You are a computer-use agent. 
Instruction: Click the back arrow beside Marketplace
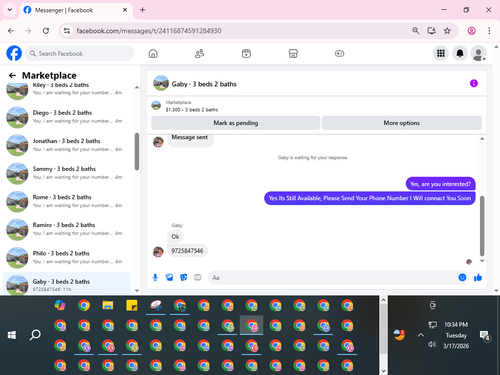pyautogui.click(x=12, y=75)
